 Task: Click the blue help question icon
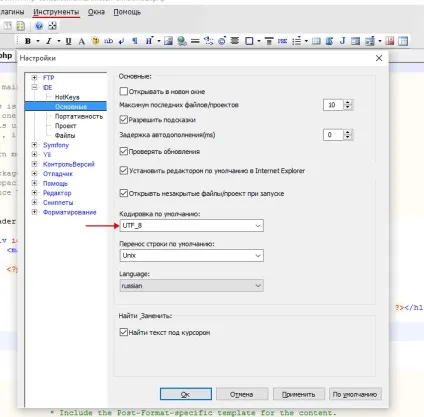(39, 26)
